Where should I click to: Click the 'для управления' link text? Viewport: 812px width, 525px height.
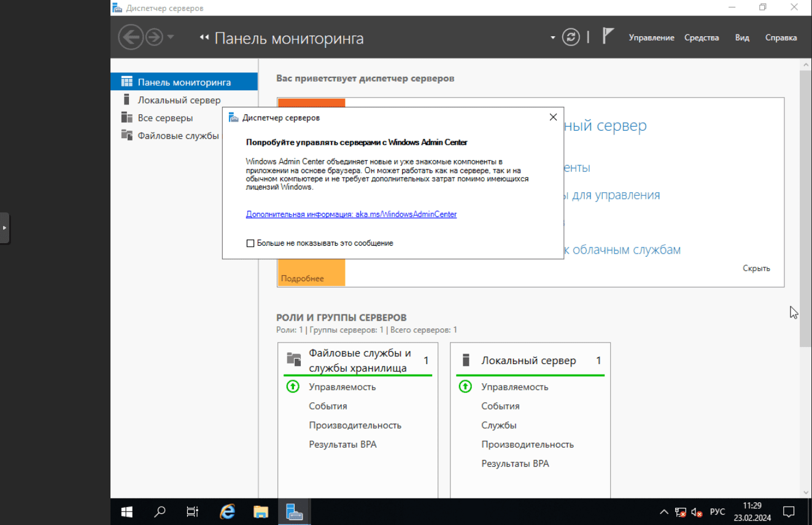click(616, 195)
